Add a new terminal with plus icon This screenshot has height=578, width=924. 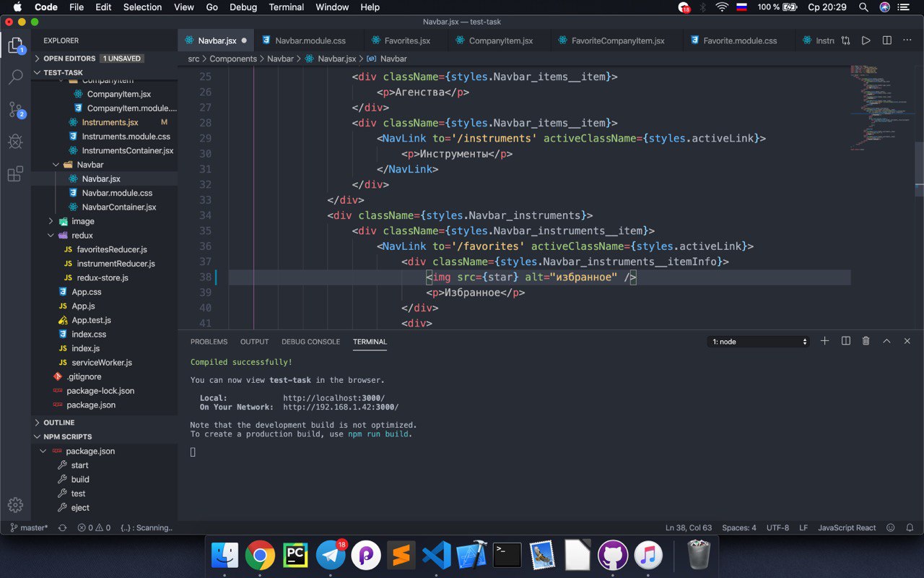pos(825,341)
